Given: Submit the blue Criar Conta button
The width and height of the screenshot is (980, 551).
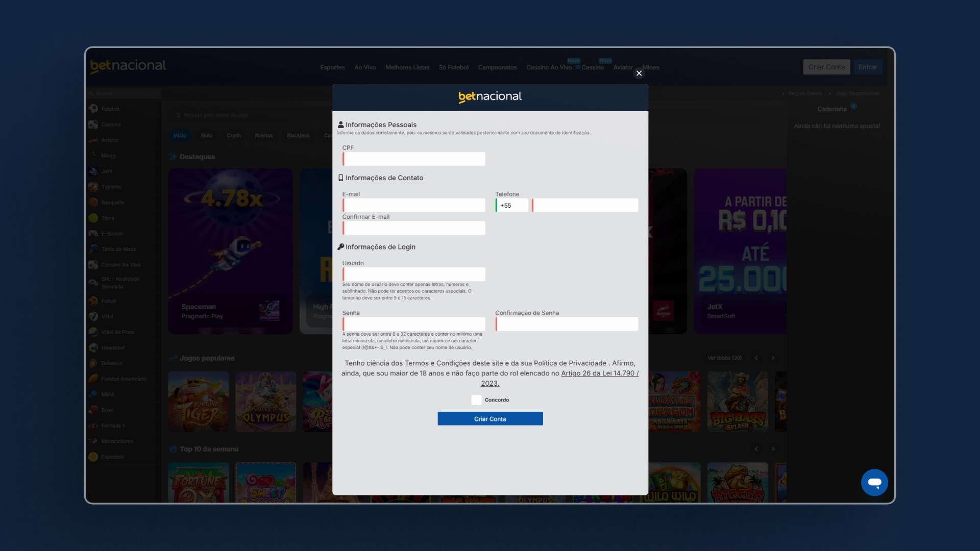Looking at the screenshot, I should (x=490, y=419).
